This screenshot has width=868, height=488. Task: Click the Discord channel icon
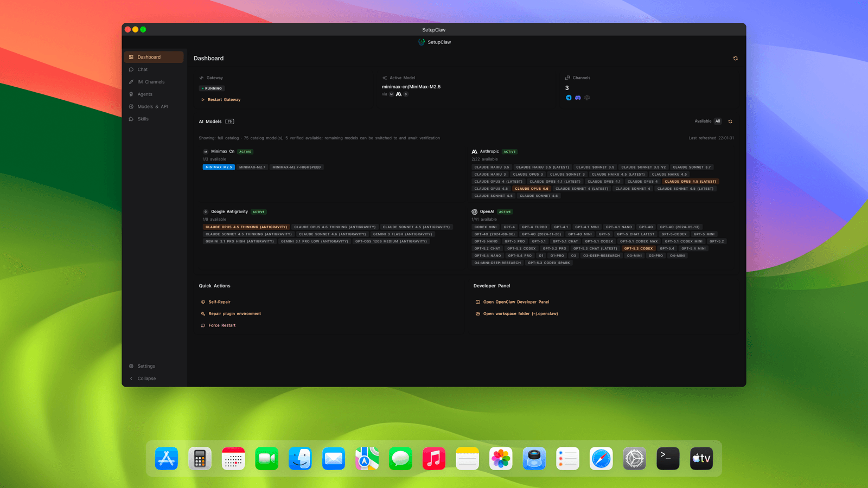[578, 98]
